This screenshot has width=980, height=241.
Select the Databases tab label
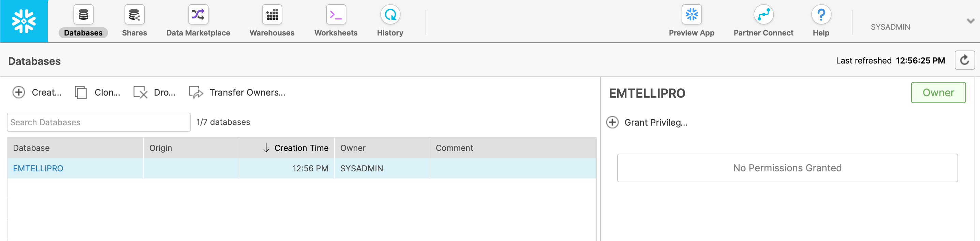click(83, 33)
